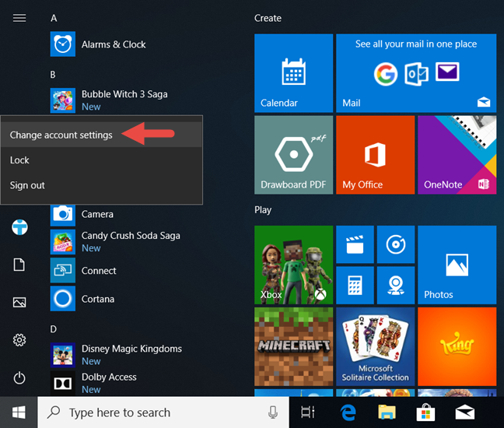
Task: Click the user account avatar
Action: point(19,227)
